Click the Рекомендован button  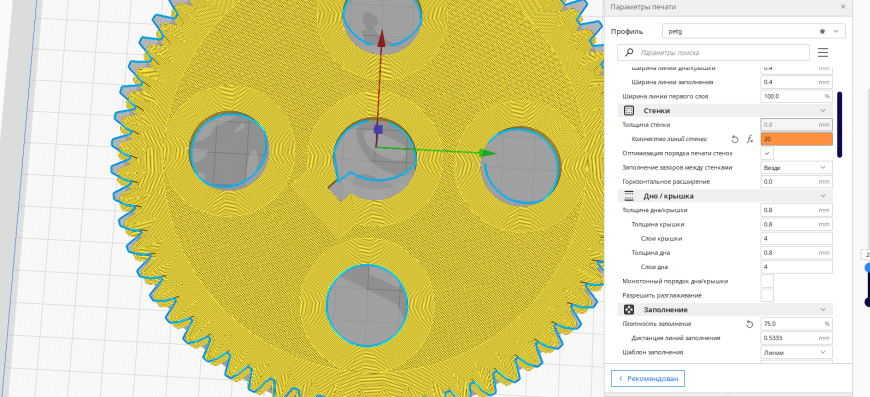[x=648, y=379]
